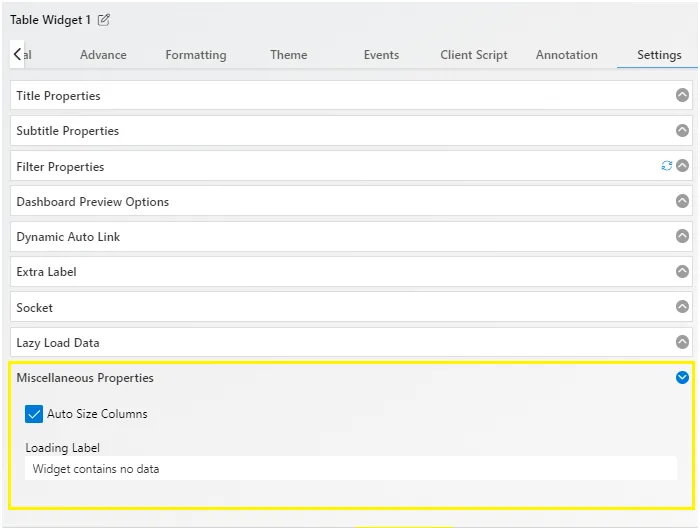This screenshot has width=700, height=528.
Task: Click the Miscellaneous Properties header text
Action: click(x=85, y=378)
